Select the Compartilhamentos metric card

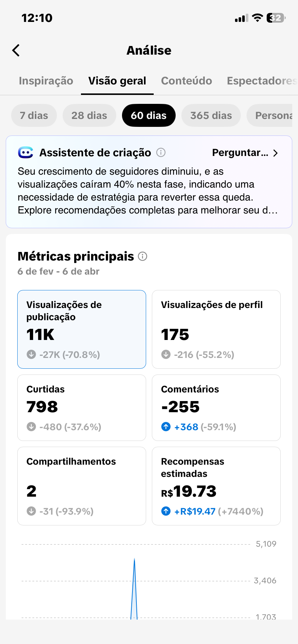pos(82,486)
